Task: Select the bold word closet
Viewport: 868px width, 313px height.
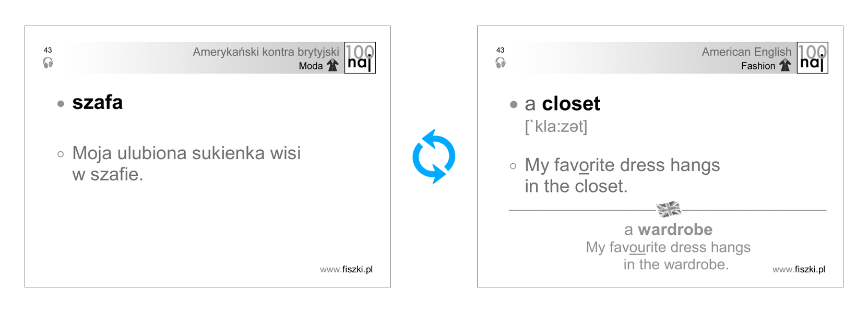Action: [571, 104]
